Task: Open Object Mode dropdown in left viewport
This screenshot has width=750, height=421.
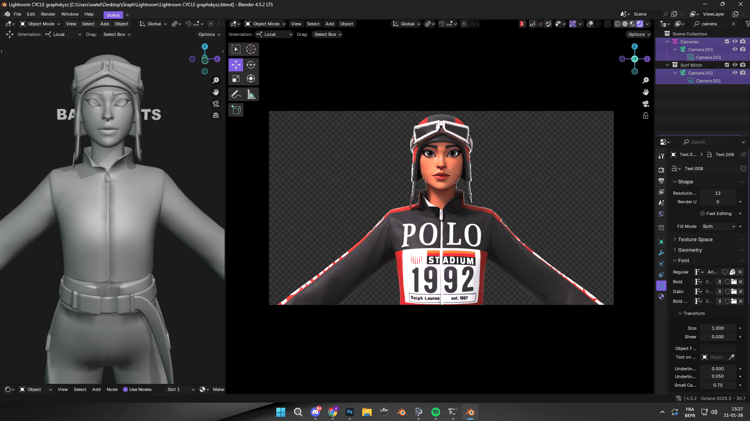Action: (40, 23)
